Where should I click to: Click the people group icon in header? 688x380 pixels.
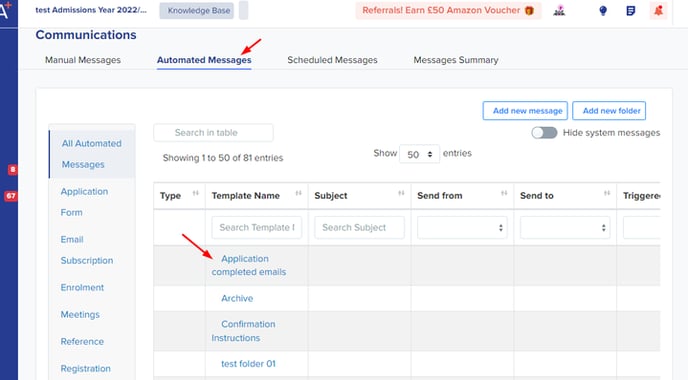click(x=559, y=11)
